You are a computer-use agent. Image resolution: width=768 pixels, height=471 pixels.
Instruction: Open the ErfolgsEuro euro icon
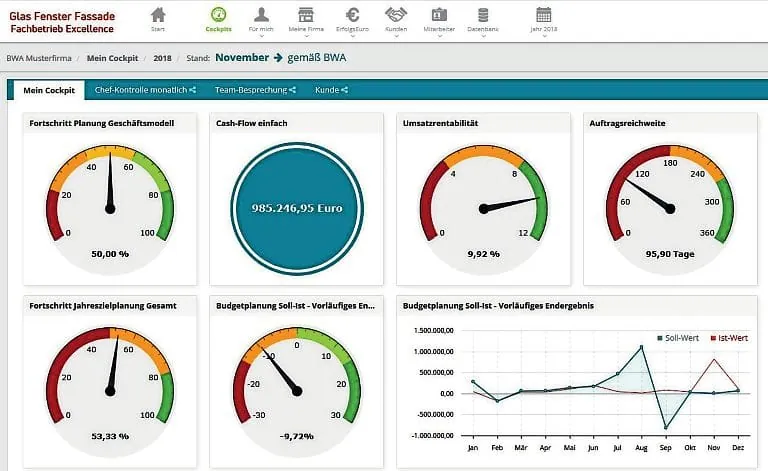[352, 16]
